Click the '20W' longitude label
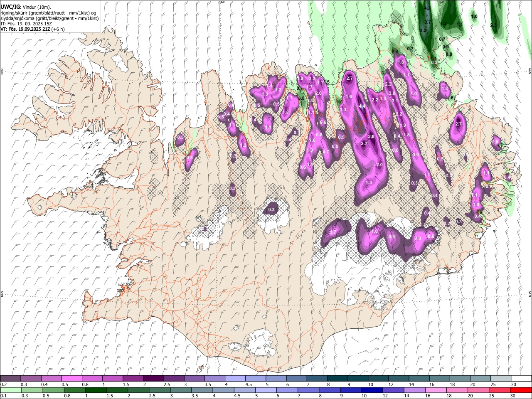Screen dimensions: 532x399 coord(221,2)
